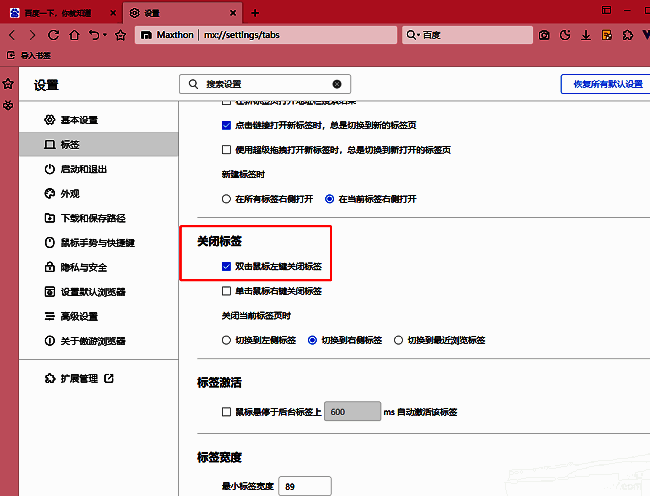The height and width of the screenshot is (496, 650).
Task: Select 切换到最近浏览标签 radio option
Action: (399, 340)
